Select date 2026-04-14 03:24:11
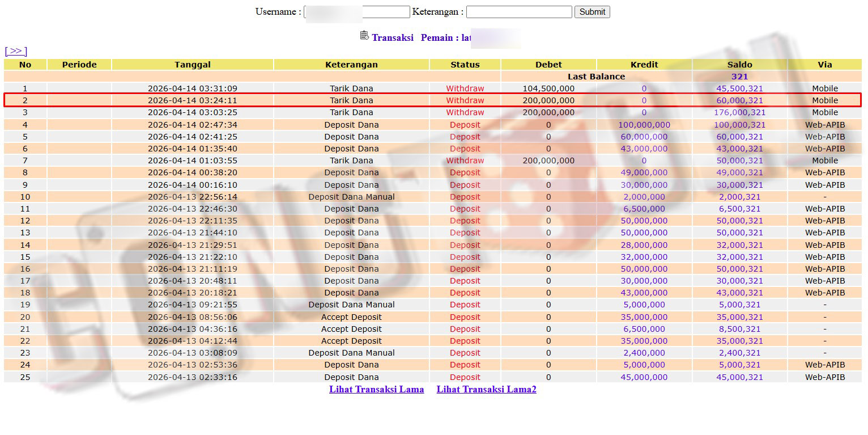The image size is (868, 435). pos(193,100)
